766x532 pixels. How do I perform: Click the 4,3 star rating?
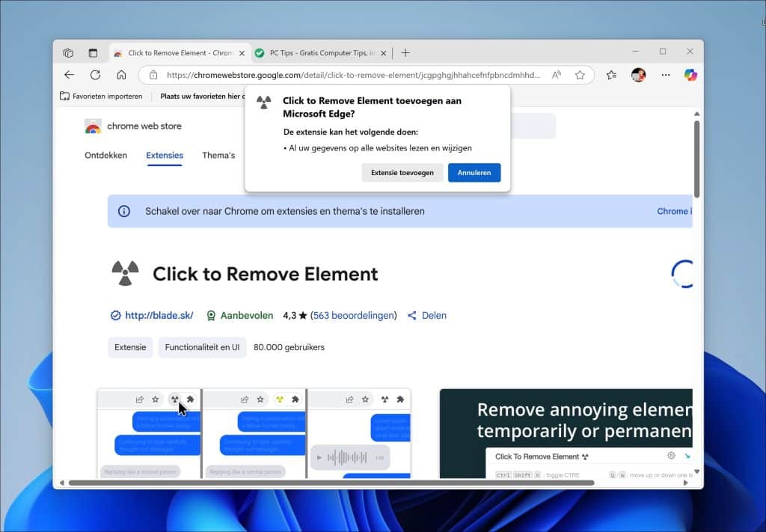pos(295,316)
